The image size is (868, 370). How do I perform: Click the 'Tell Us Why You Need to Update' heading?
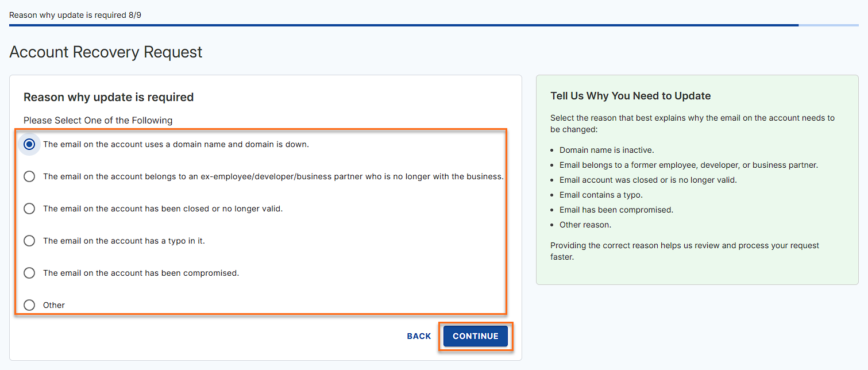coord(630,96)
